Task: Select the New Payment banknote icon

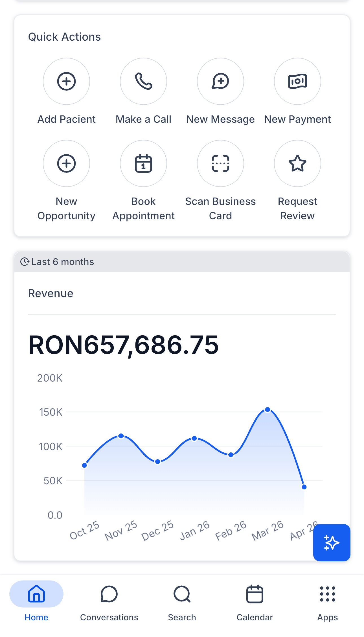Action: coord(297,81)
